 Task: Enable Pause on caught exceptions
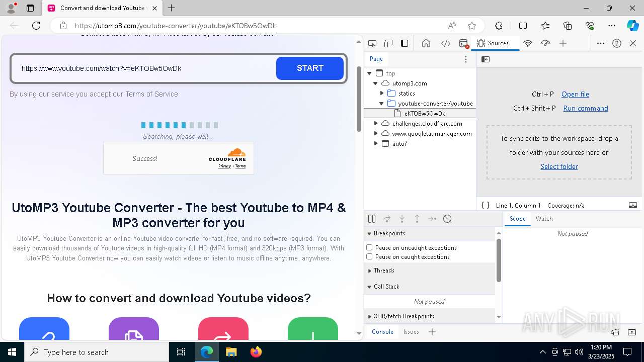(x=369, y=256)
